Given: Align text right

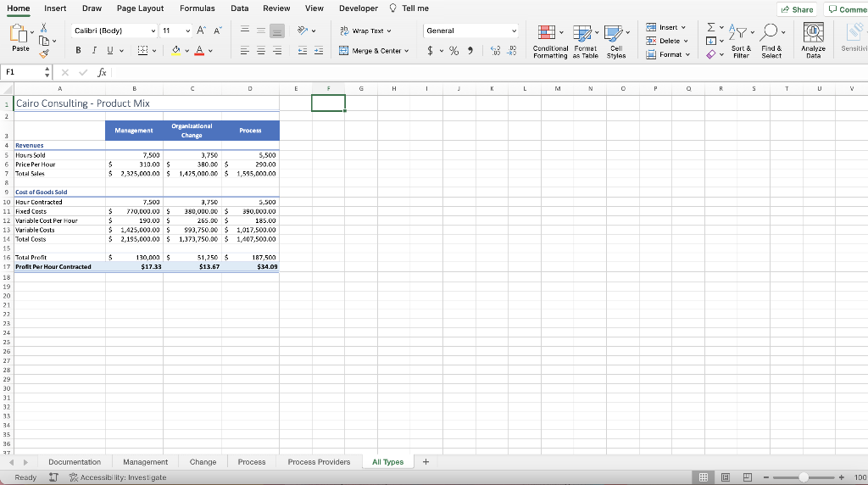Looking at the screenshot, I should 277,50.
